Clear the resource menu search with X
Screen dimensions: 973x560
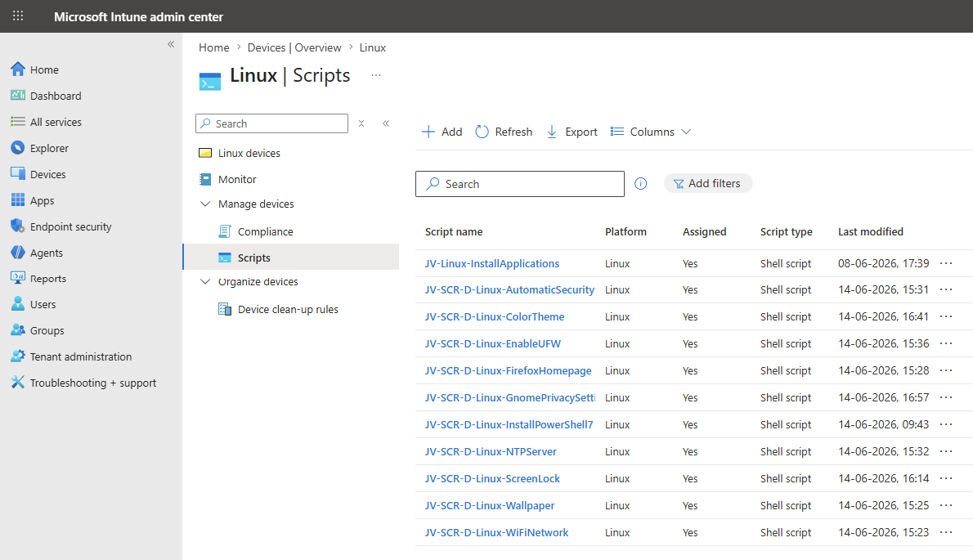(361, 123)
